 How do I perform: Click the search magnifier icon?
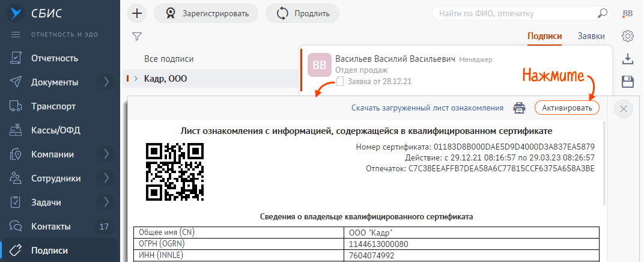[x=602, y=13]
